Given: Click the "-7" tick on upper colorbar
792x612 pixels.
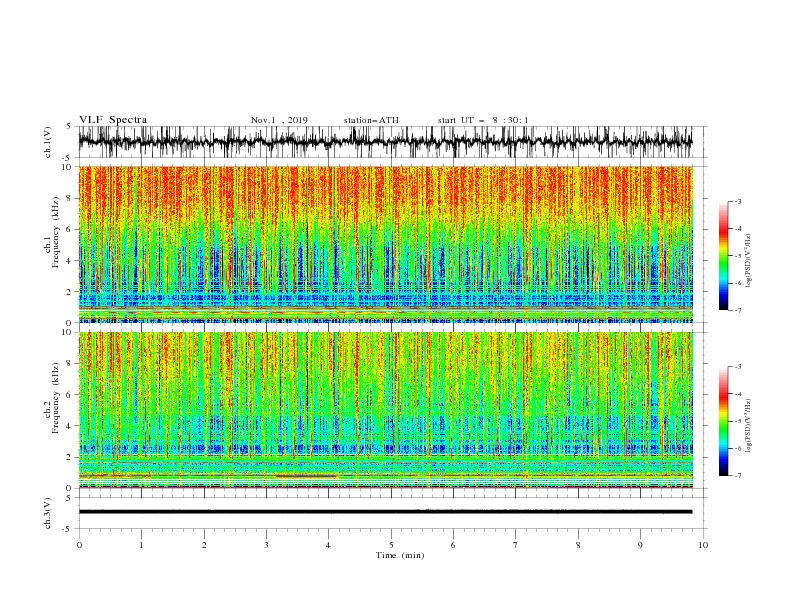Looking at the screenshot, I should tap(737, 310).
